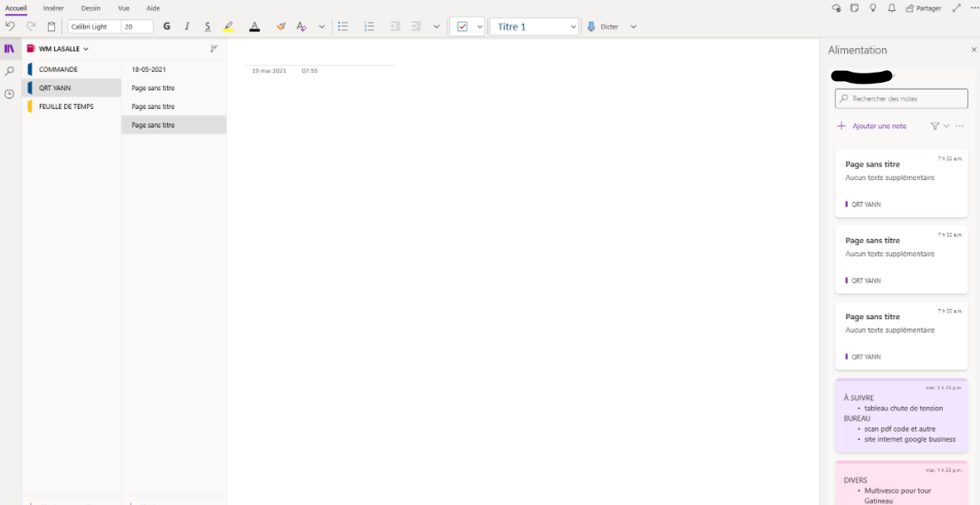Switch to the Aide tab

click(x=153, y=8)
